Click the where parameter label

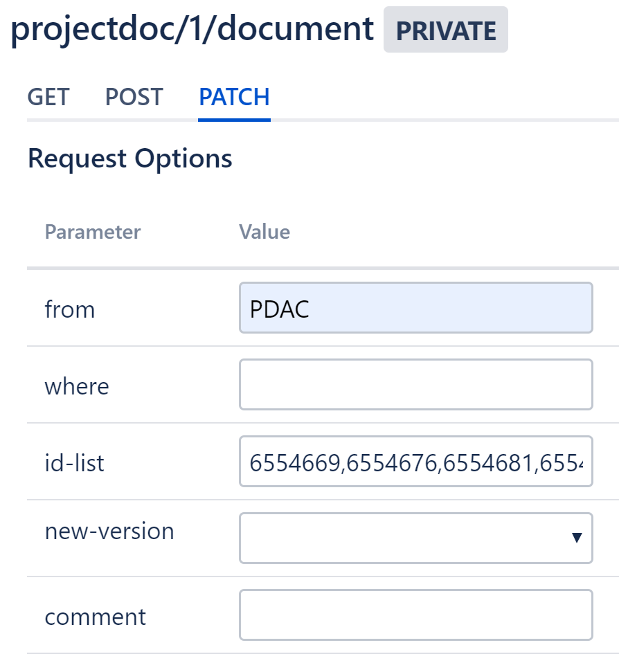point(77,385)
